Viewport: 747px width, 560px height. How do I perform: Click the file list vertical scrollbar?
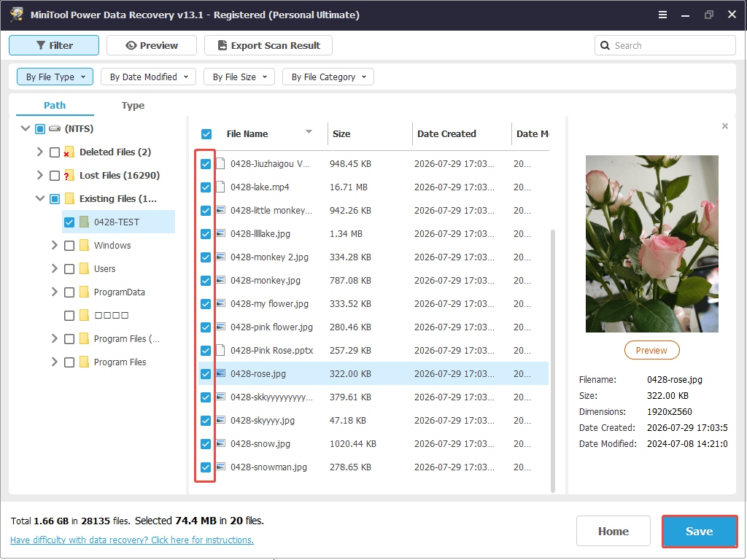click(553, 360)
